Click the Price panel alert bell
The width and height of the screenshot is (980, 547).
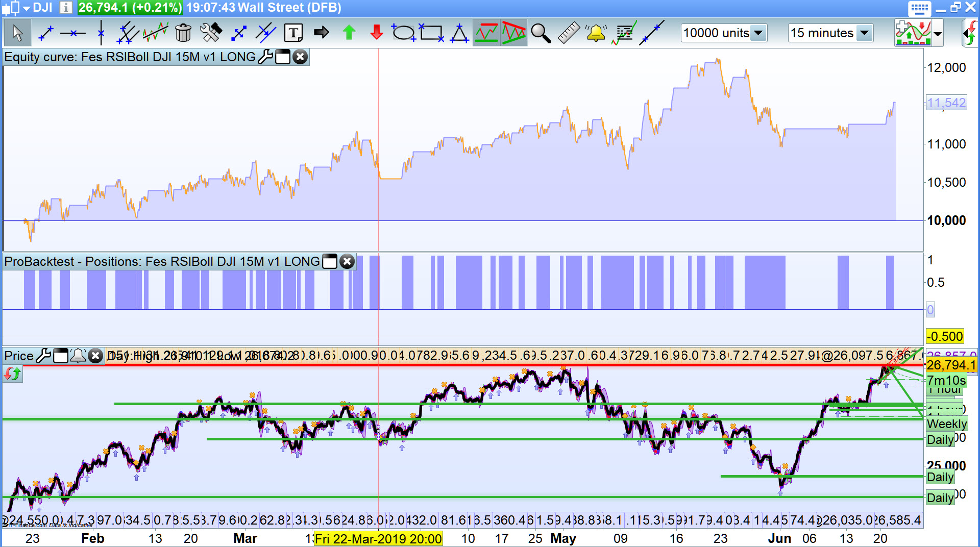click(78, 356)
